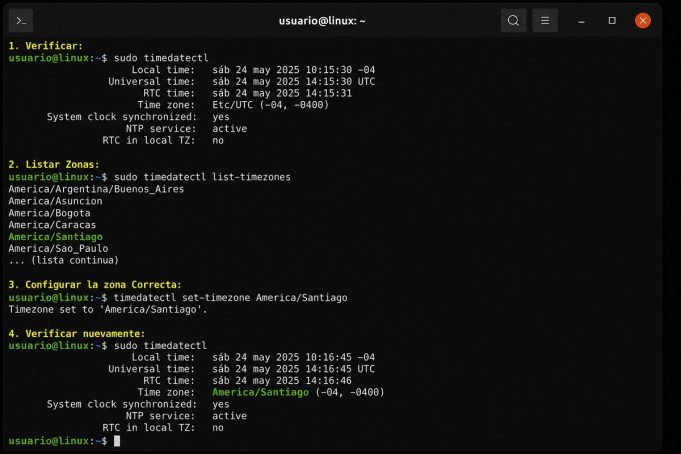
Task: Select the RTC time value 14:15:31
Action: coord(328,93)
